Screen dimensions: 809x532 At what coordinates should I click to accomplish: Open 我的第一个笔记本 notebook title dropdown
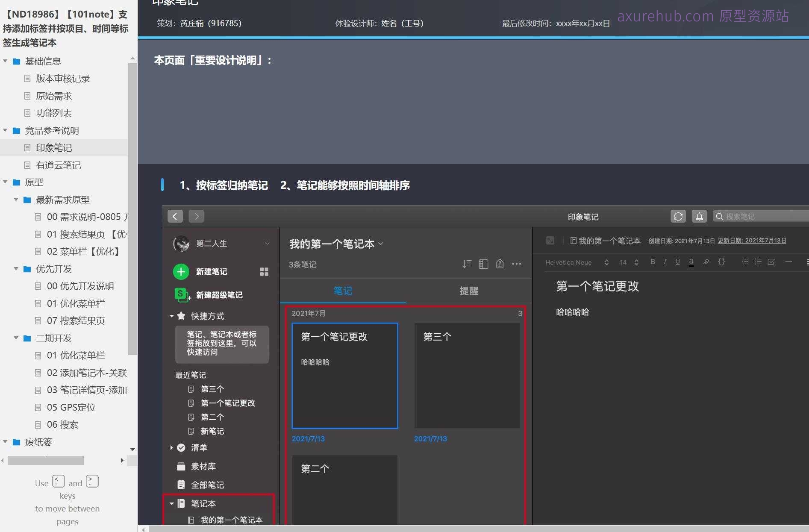381,244
